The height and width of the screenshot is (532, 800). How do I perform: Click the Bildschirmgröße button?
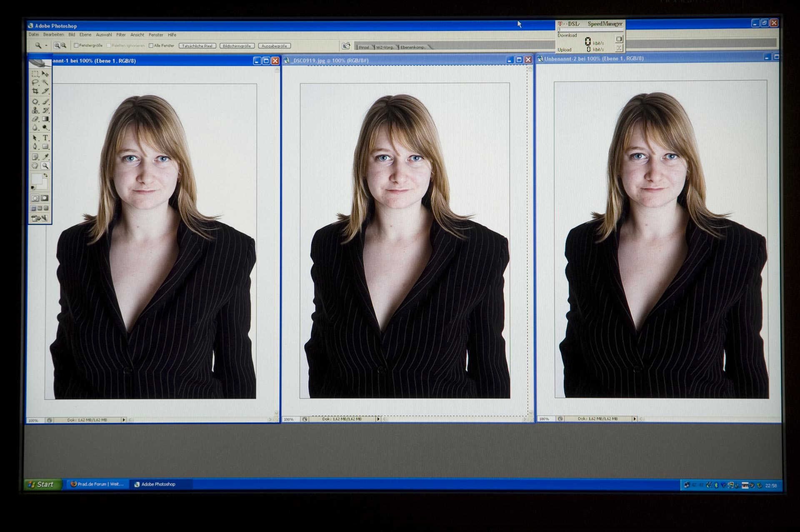click(x=237, y=46)
